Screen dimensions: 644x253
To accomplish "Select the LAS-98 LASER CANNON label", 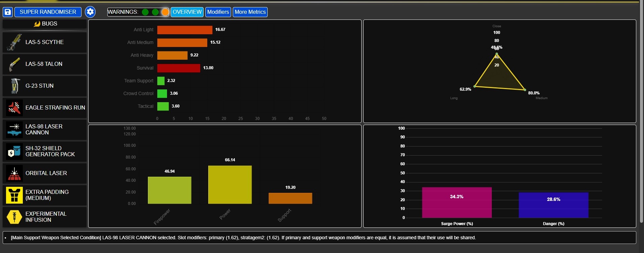I will 44,130.
